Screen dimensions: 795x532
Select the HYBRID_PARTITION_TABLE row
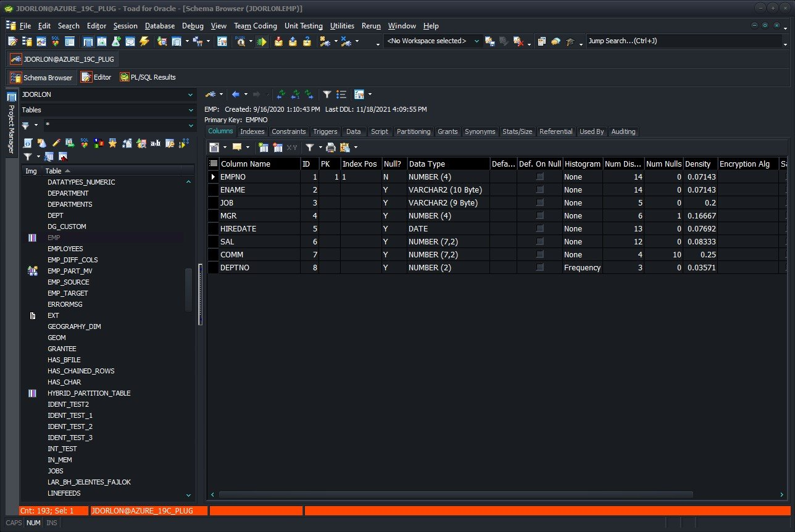click(x=89, y=393)
